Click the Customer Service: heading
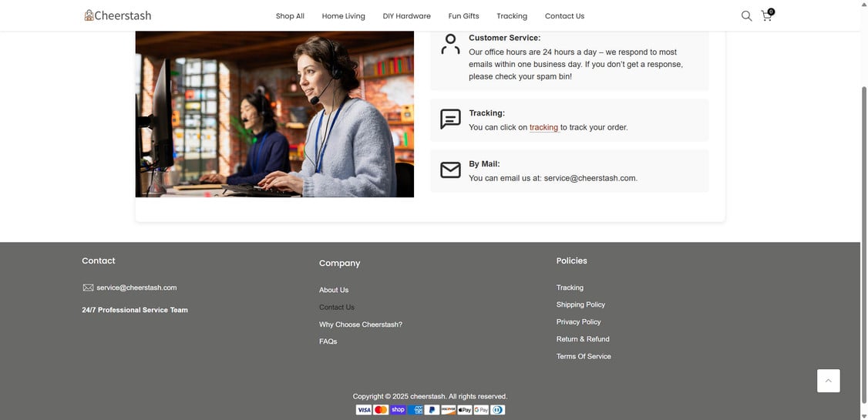Viewport: 868px width, 420px height. (x=504, y=38)
